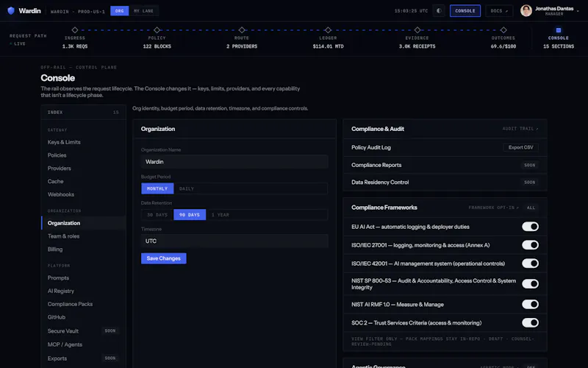Open GitHub in sidebar index
Image resolution: width=588 pixels, height=368 pixels.
pos(57,317)
